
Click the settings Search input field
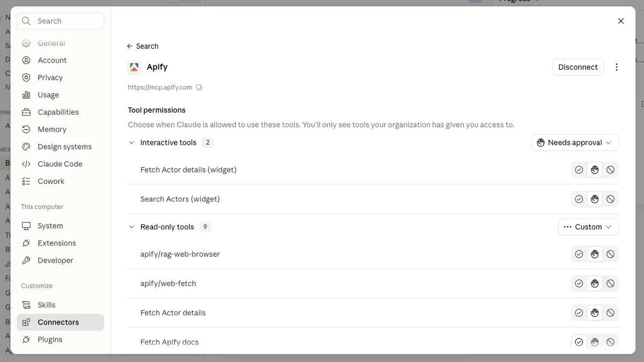coord(61,21)
